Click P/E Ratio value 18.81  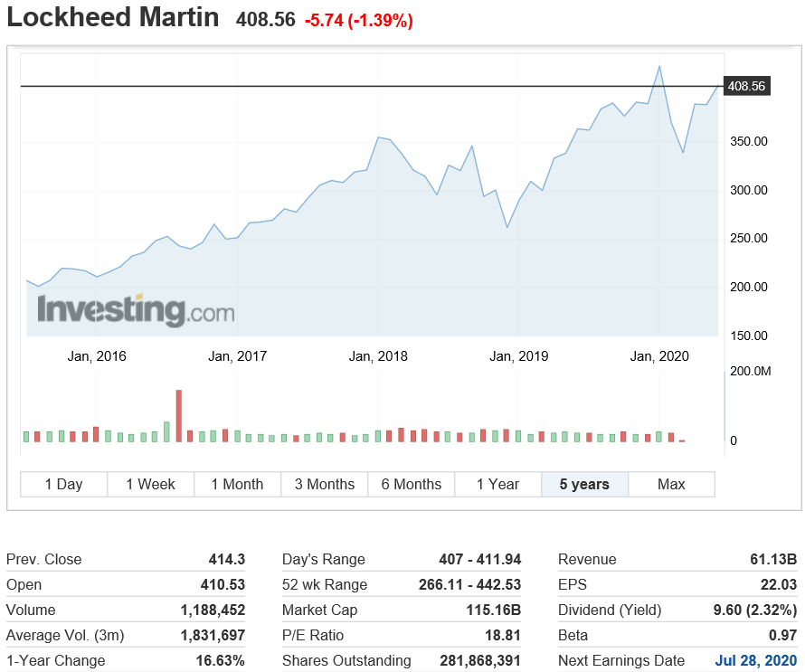(503, 635)
